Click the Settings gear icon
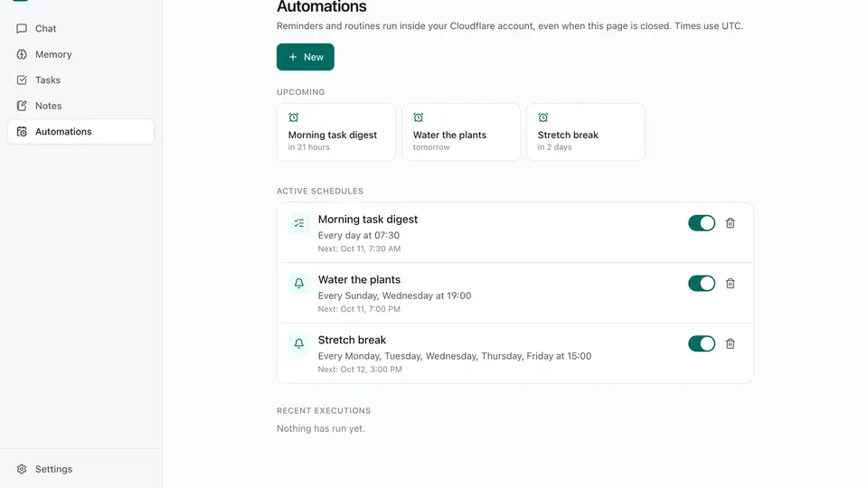Screen dimensions: 868x488 pos(22,469)
